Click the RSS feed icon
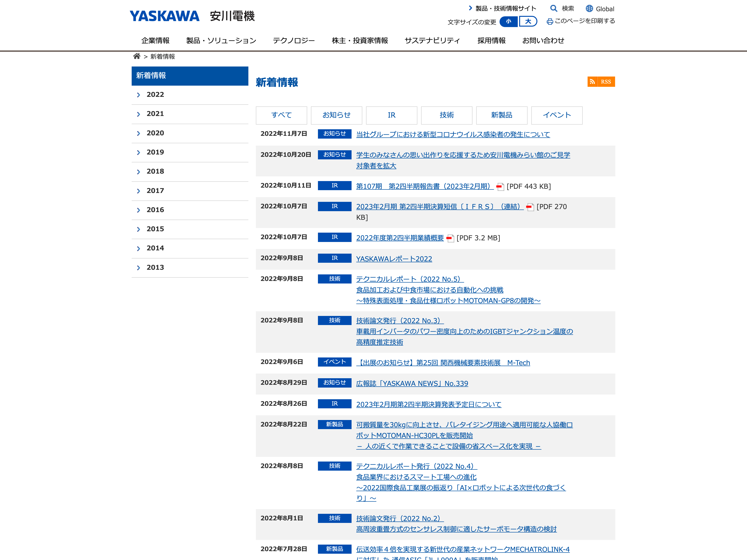Screen dimensions: 747x560 click(592, 82)
